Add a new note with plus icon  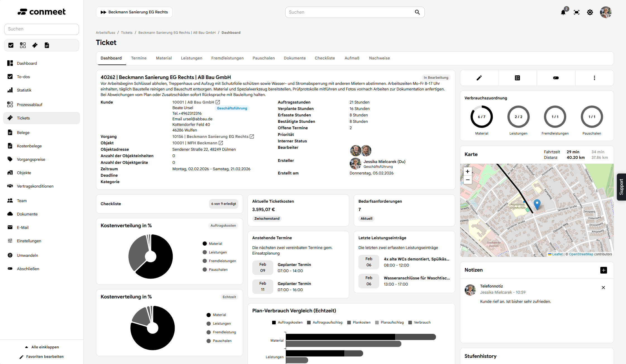(x=603, y=270)
